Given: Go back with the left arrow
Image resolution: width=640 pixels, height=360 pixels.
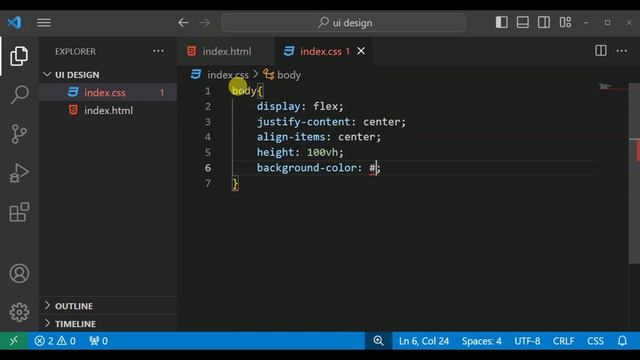Looking at the screenshot, I should [x=183, y=22].
